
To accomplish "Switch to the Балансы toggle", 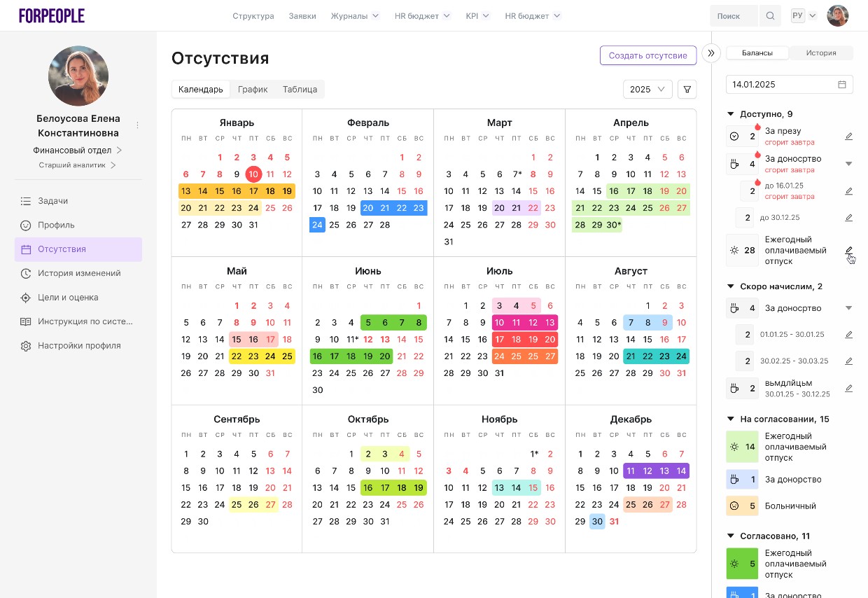I will pos(757,53).
